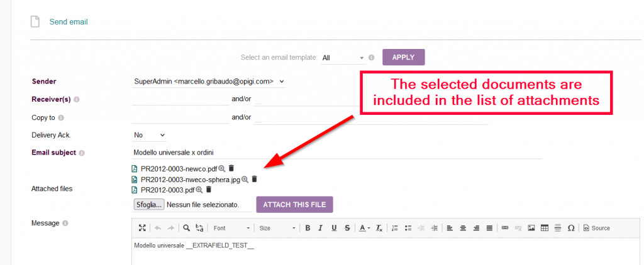The height and width of the screenshot is (265, 644).
Task: Open the Sender dropdown
Action: pos(209,81)
